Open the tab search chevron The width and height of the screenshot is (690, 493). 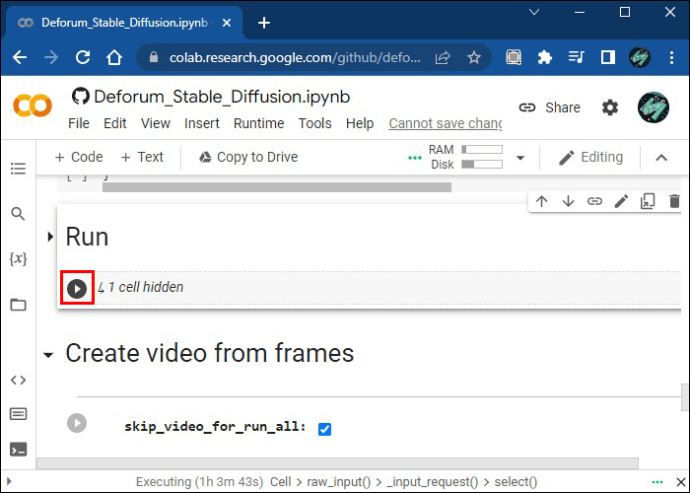point(534,12)
